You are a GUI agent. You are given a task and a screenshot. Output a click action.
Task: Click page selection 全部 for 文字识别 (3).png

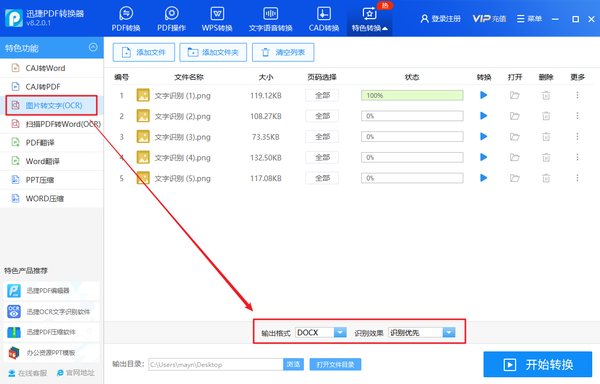pos(322,137)
